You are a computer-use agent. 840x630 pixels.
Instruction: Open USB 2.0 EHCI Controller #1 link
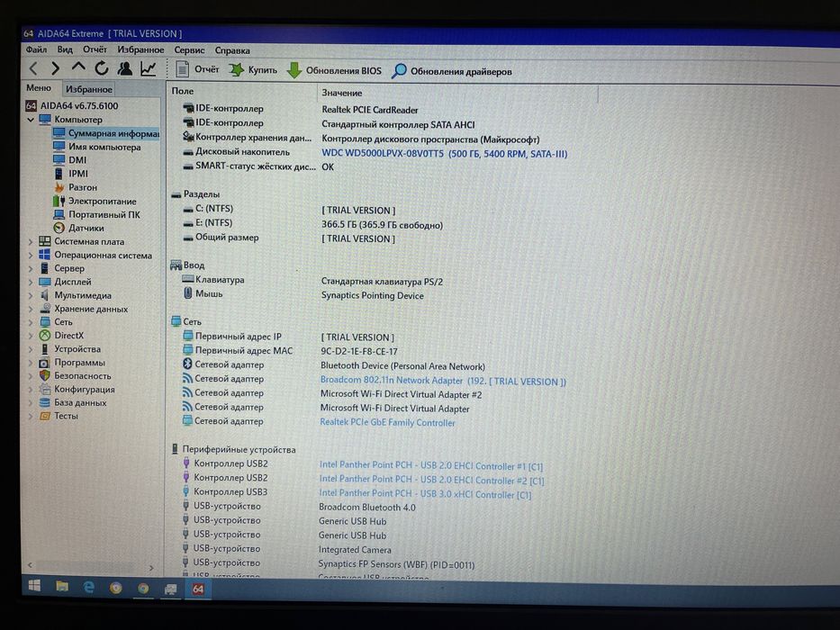pyautogui.click(x=430, y=466)
